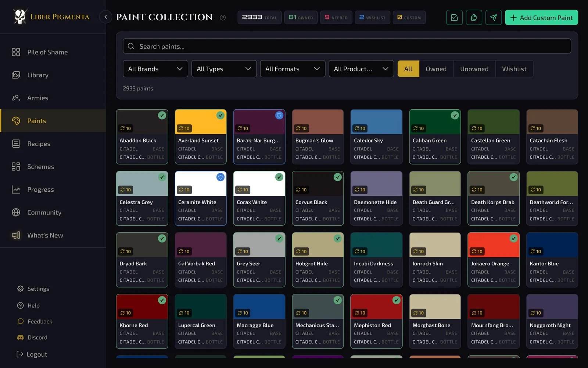
Task: Select the Owned filter tab
Action: 436,69
